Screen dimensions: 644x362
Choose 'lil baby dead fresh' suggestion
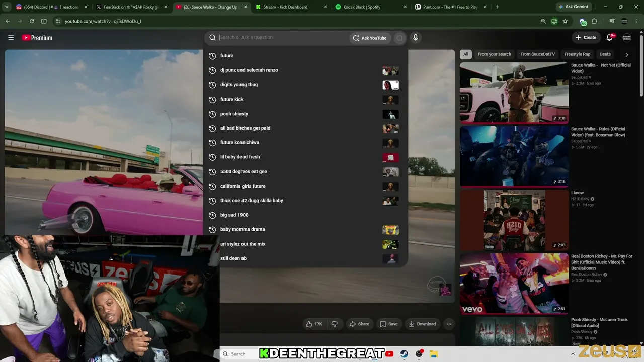(x=305, y=157)
